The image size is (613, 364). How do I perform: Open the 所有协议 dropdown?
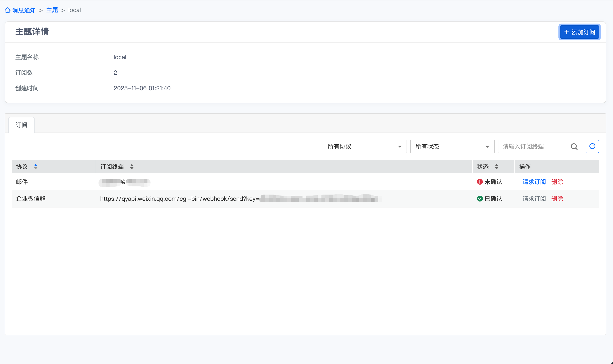click(364, 146)
